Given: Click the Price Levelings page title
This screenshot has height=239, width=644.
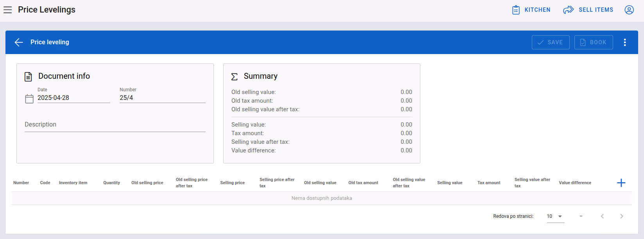Looking at the screenshot, I should tap(47, 10).
